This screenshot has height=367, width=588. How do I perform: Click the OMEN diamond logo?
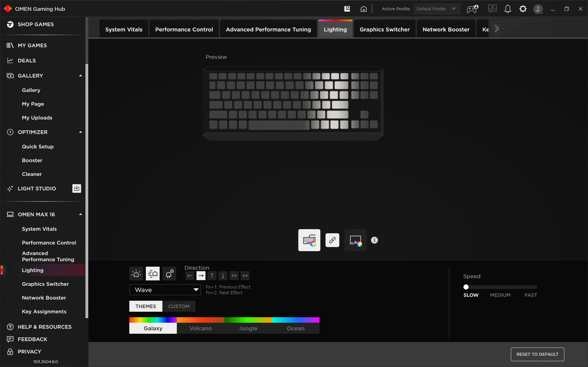[x=8, y=8]
